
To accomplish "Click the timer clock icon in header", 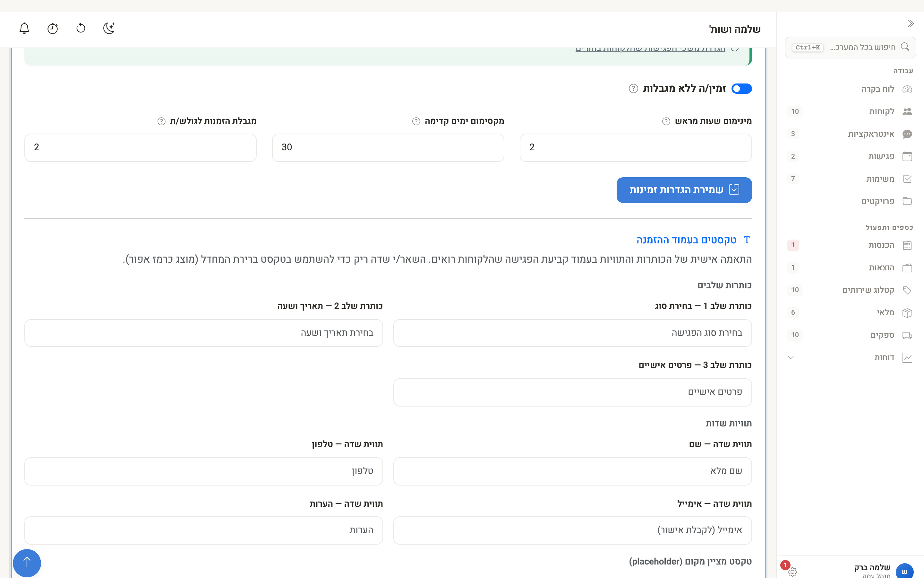I will click(x=53, y=28).
